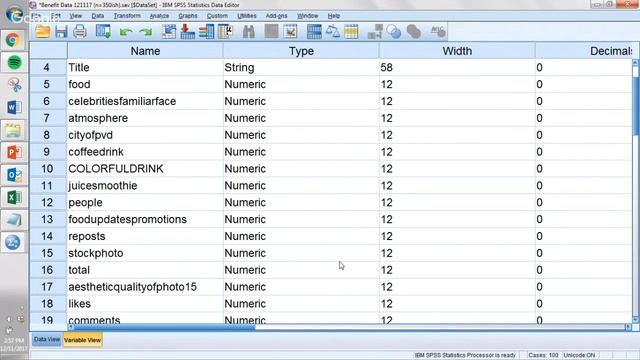Click the width cell showing 58
The height and width of the screenshot is (360, 640).
(x=457, y=67)
